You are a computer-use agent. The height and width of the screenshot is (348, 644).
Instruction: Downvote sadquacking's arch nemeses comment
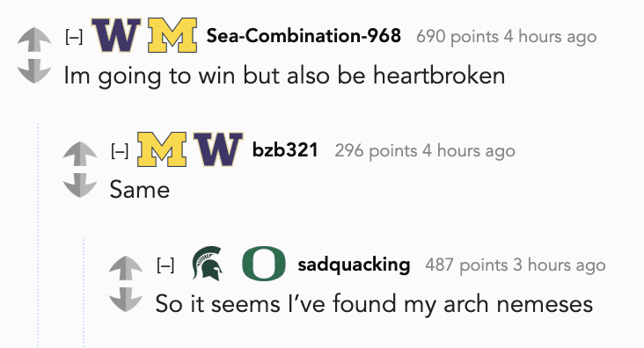(x=126, y=300)
